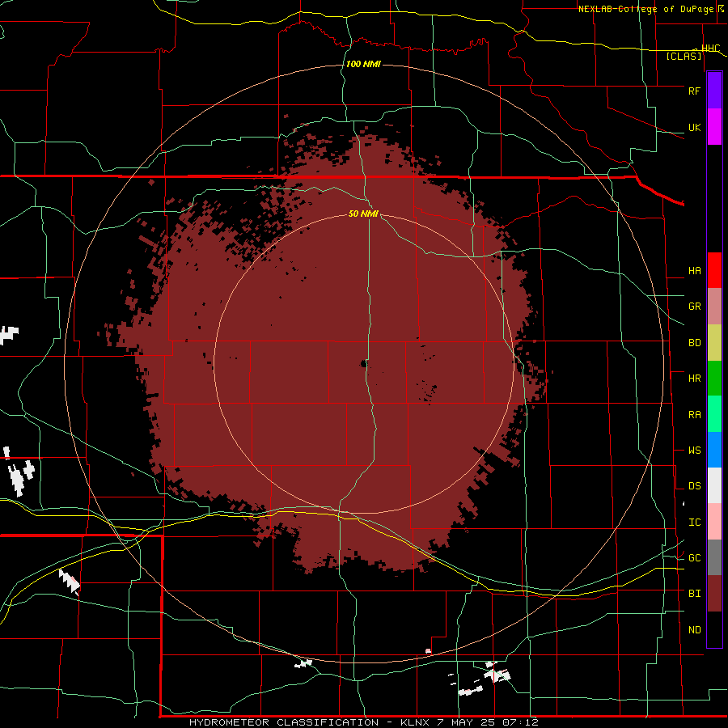Select the GR hail legend color block
This screenshot has width=728, height=728.
(x=714, y=307)
